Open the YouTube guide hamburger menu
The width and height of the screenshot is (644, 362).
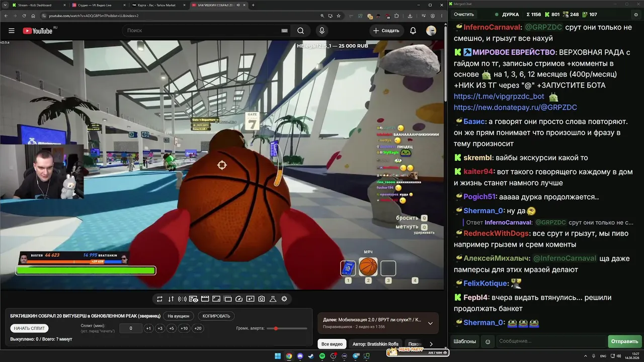12,31
